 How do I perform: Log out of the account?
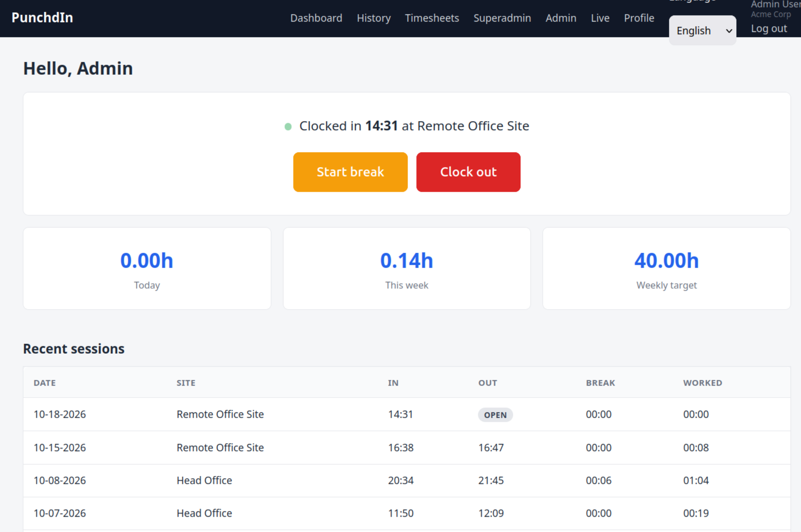[x=769, y=28]
